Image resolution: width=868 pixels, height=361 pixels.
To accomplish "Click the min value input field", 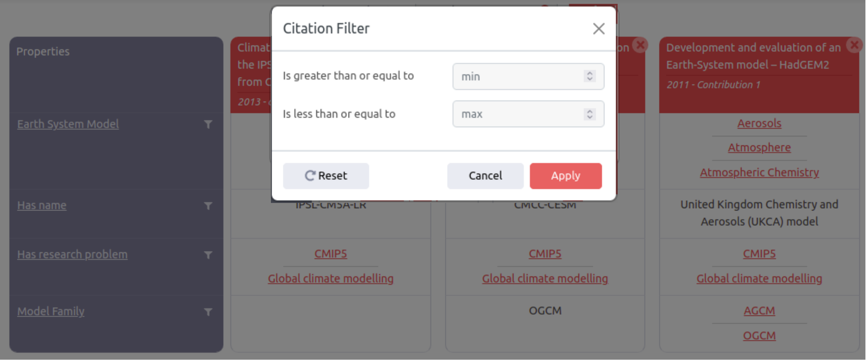I will coord(519,77).
